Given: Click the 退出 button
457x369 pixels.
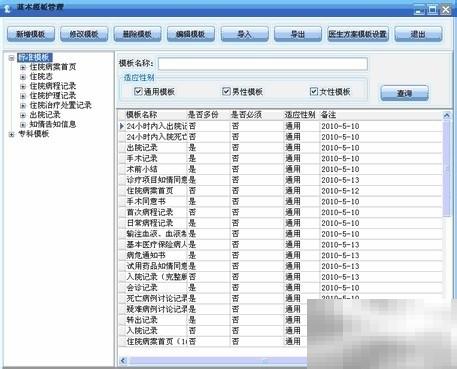Looking at the screenshot, I should (x=418, y=34).
